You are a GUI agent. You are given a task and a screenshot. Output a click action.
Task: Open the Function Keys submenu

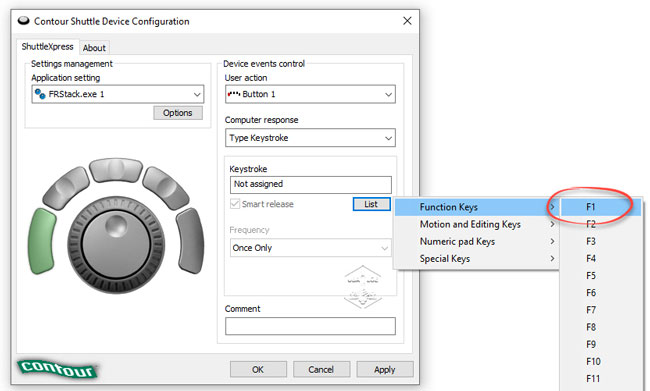pos(477,207)
